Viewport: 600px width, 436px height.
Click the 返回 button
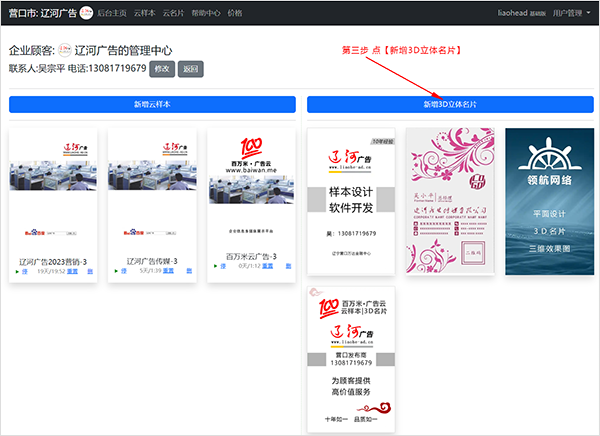tap(191, 69)
